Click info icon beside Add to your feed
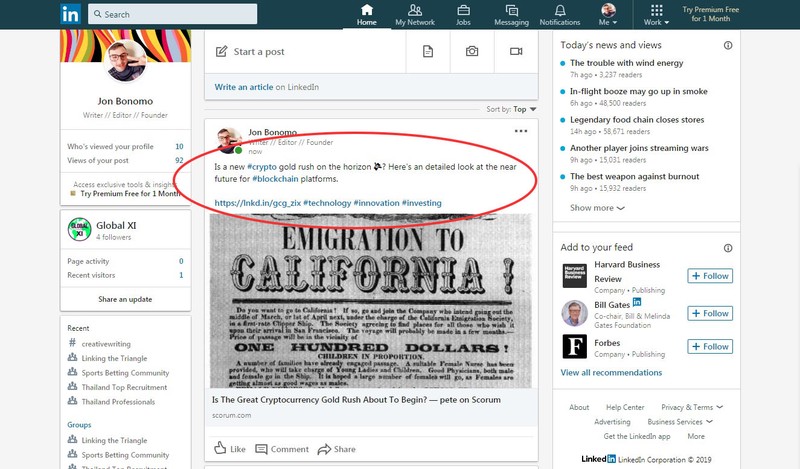Image resolution: width=800 pixels, height=469 pixels. click(x=728, y=248)
